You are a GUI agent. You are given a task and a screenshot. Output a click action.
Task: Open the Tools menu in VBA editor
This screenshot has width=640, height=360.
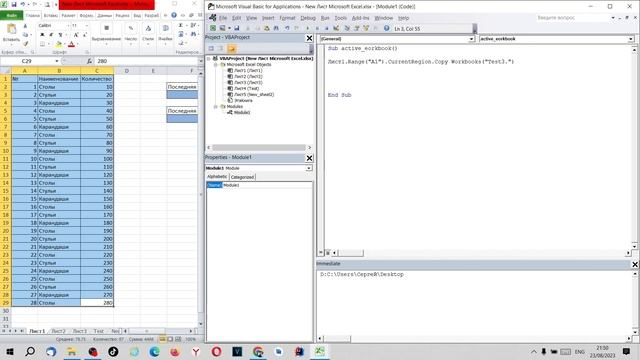coord(340,18)
